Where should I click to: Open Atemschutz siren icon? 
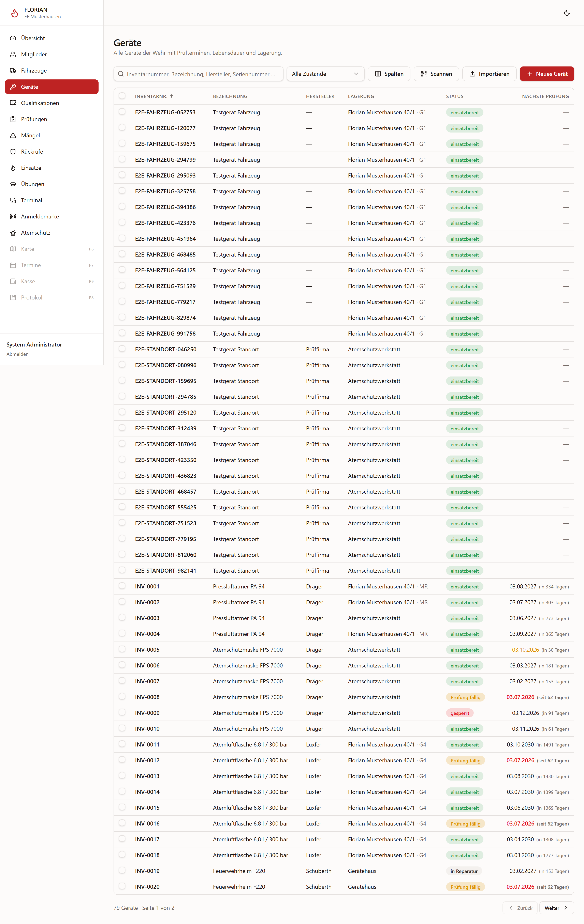13,233
